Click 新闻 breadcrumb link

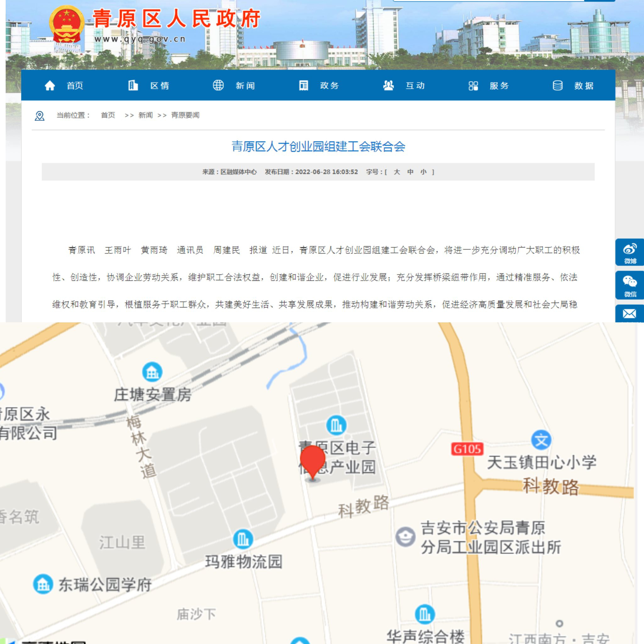pos(145,115)
